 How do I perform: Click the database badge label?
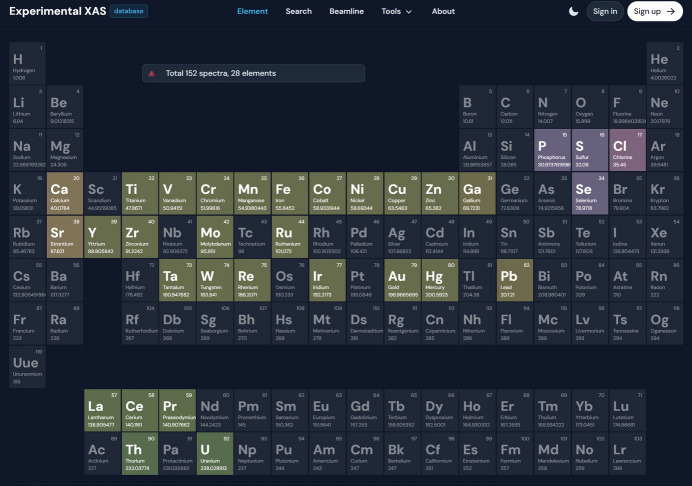(129, 12)
